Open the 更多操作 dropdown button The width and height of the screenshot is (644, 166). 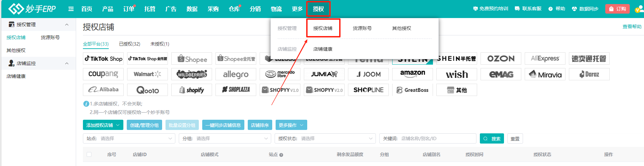click(x=291, y=125)
